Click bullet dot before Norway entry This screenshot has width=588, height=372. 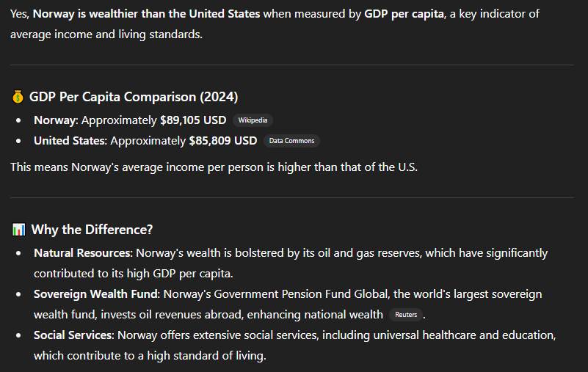[x=18, y=121]
